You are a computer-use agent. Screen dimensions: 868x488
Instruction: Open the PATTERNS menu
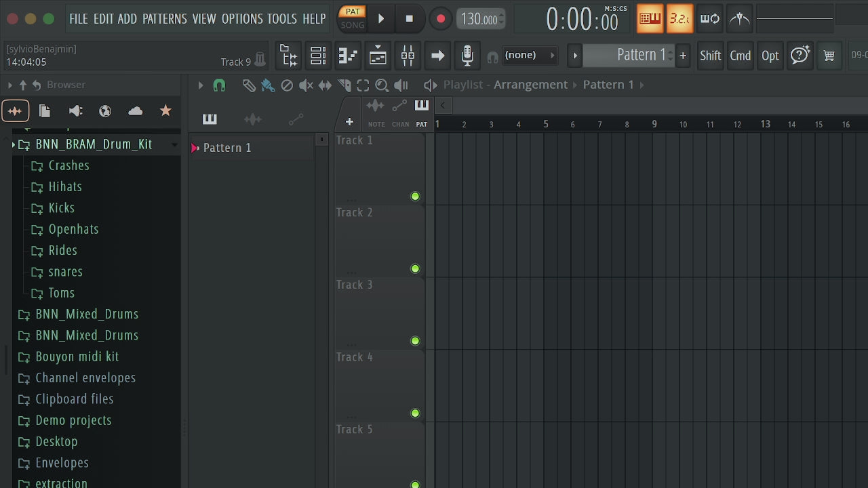[x=165, y=19]
